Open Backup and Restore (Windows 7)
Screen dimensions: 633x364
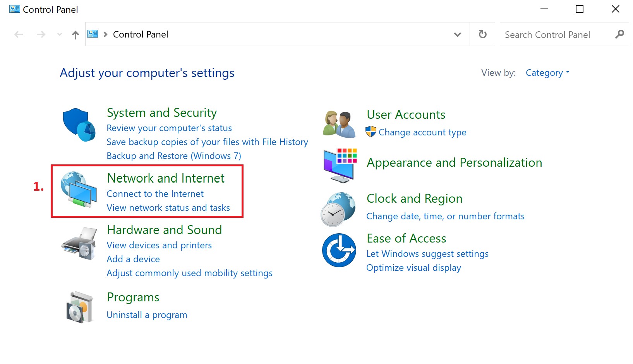pos(173,156)
